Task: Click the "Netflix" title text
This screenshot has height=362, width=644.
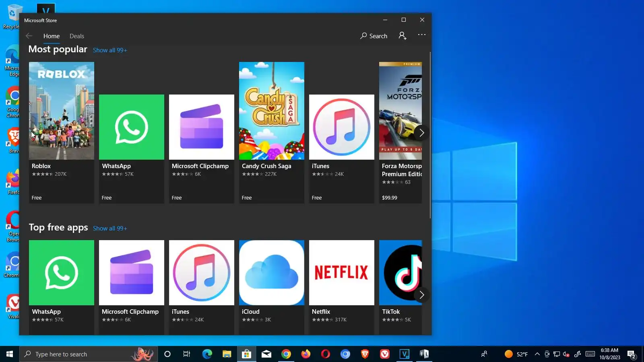Action: point(321,312)
